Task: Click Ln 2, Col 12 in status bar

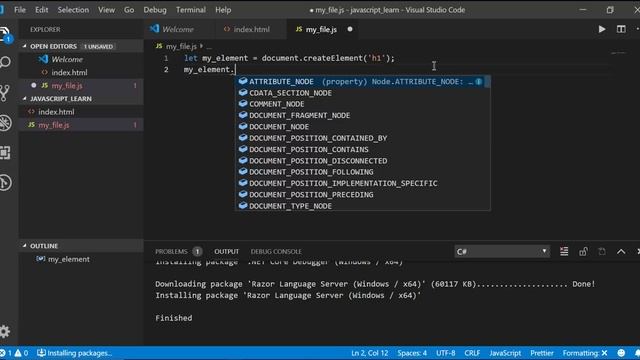Action: click(369, 353)
